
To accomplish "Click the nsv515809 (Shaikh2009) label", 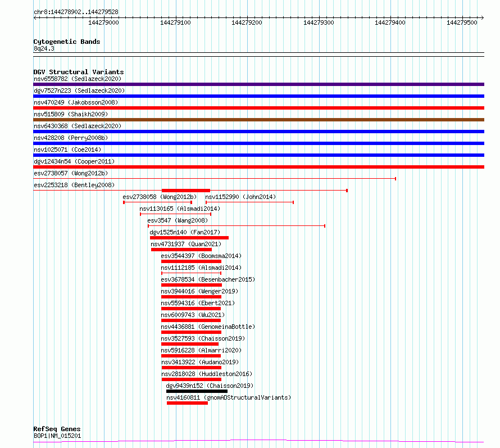I will [71, 114].
